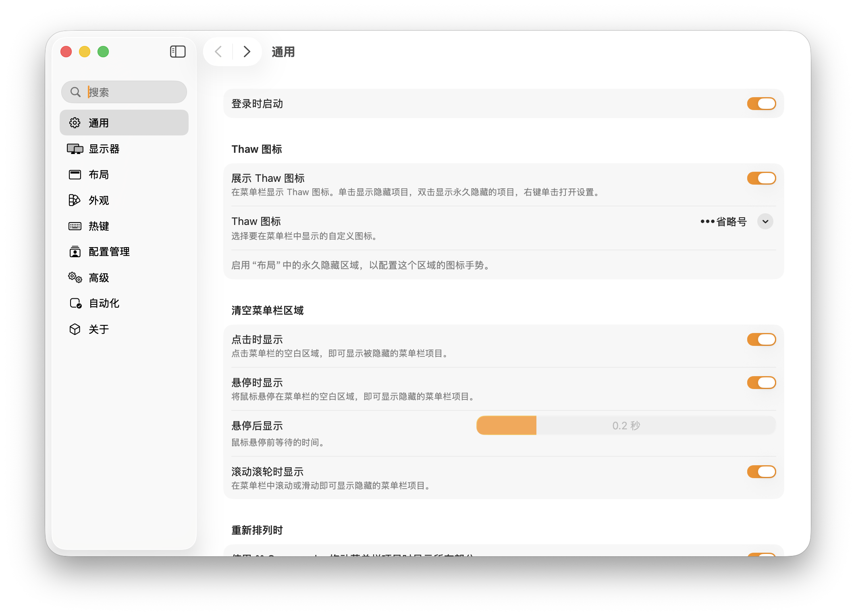This screenshot has height=616, width=856.
Task: Click the 重新排列时 section heading
Action: coord(257,530)
